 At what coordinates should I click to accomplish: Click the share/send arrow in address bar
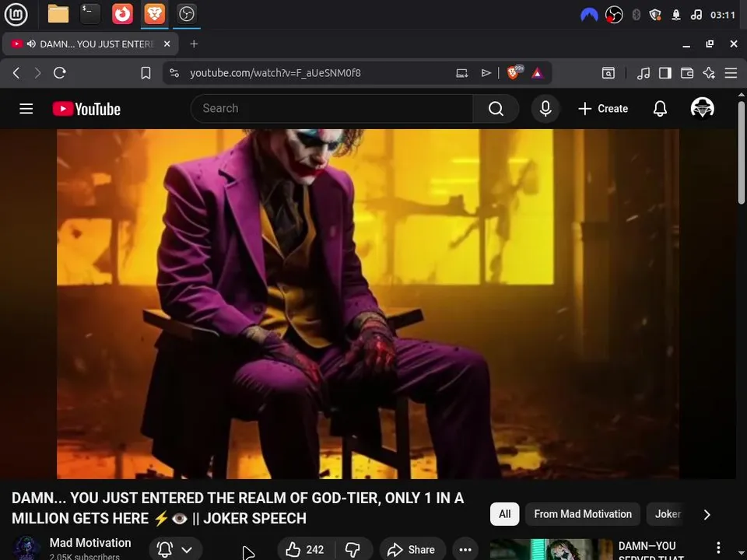pos(486,73)
